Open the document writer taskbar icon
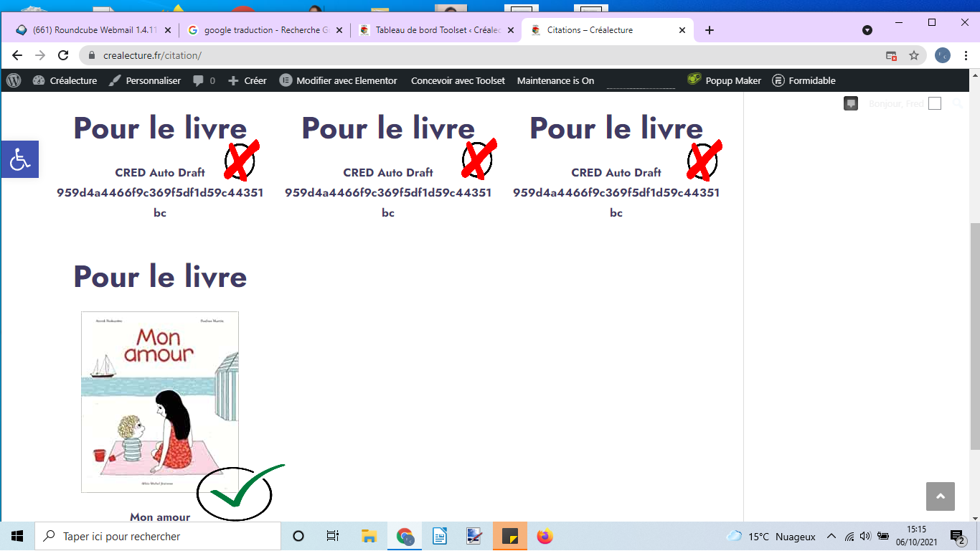The height and width of the screenshot is (551, 980). click(x=440, y=536)
